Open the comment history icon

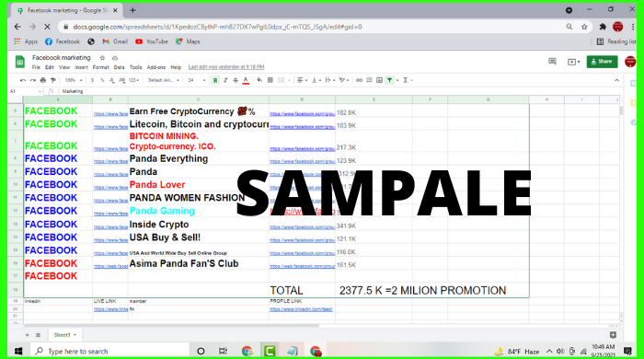[x=552, y=62]
